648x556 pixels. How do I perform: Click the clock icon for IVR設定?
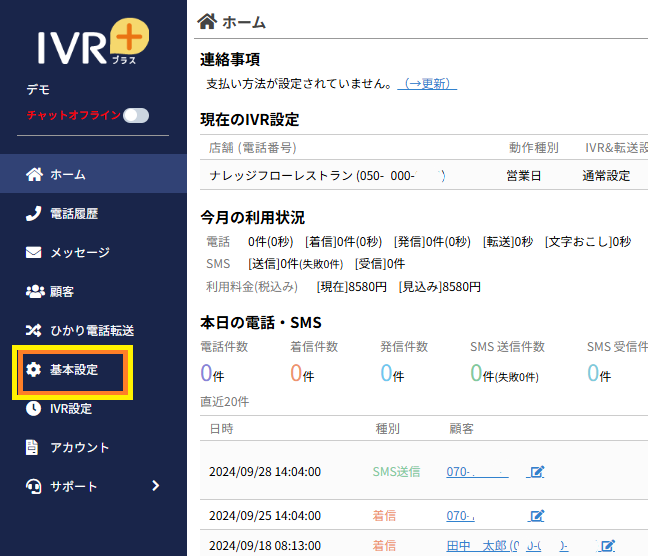coord(33,408)
